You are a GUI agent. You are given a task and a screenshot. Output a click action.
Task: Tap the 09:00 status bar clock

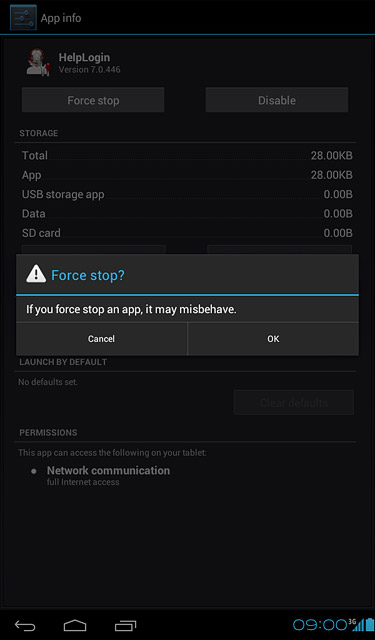(x=320, y=624)
